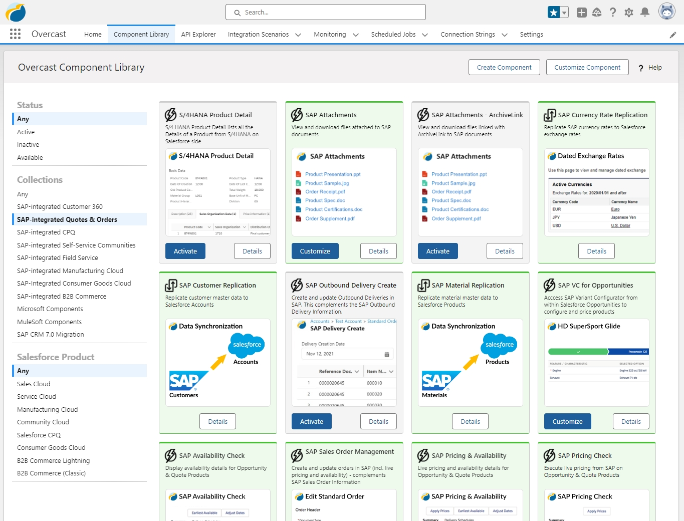View Details of SAP Material Replication
The height and width of the screenshot is (521, 684).
click(470, 422)
